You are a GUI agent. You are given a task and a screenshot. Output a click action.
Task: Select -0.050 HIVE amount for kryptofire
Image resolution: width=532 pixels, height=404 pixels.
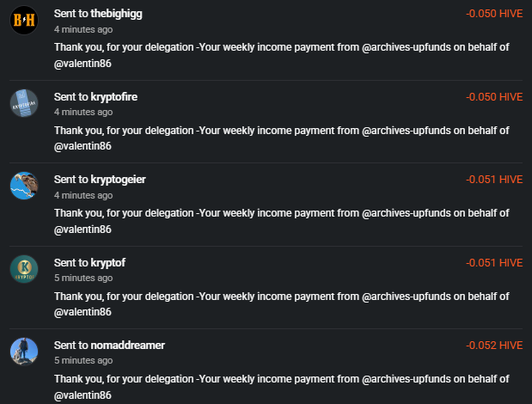pos(494,97)
